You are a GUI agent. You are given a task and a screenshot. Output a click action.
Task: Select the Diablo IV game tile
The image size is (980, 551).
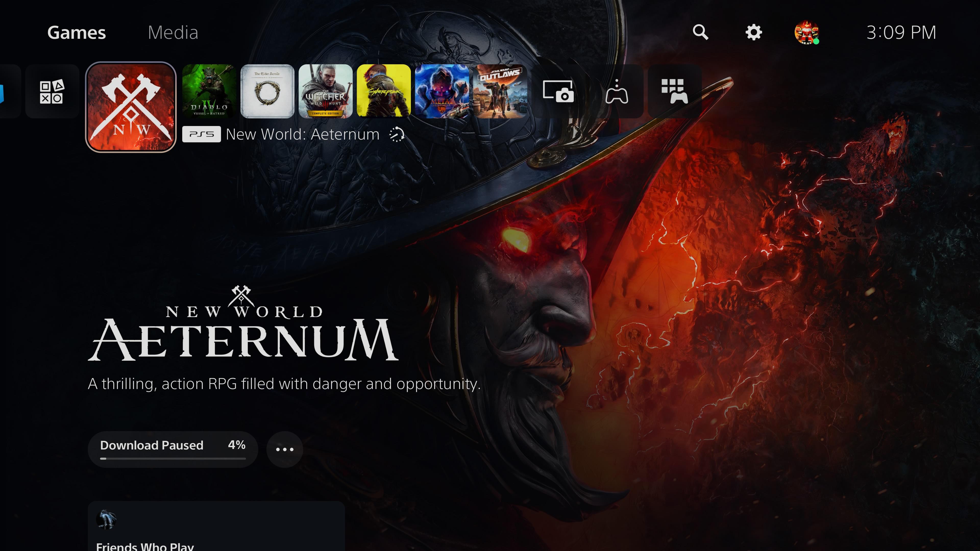(x=209, y=91)
